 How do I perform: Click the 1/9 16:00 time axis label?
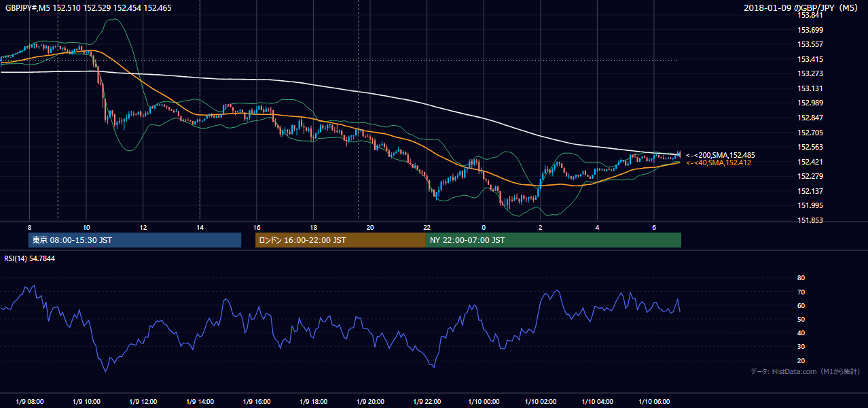click(257, 401)
